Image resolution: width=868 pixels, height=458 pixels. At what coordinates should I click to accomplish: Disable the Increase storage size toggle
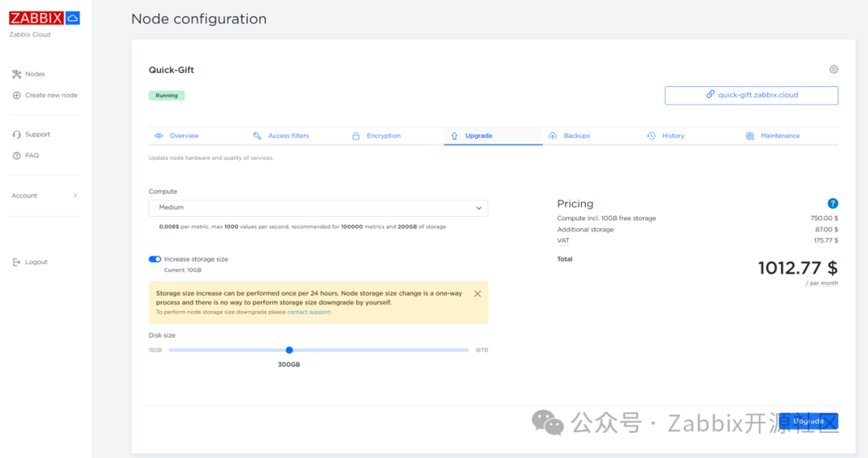(x=155, y=260)
